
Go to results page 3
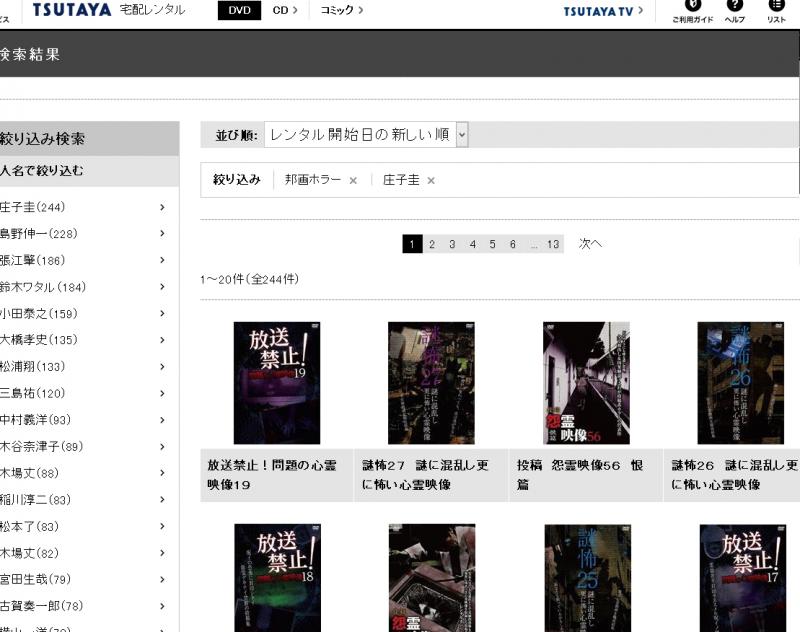point(452,244)
